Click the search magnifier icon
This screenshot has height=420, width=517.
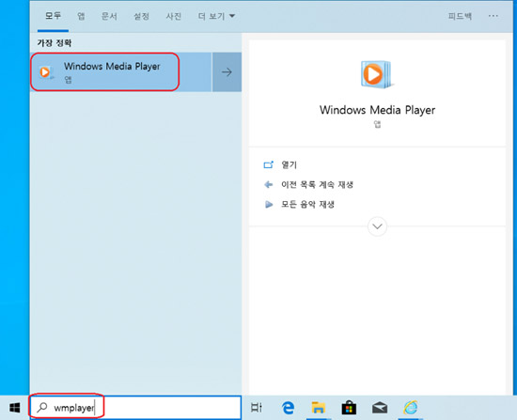[x=42, y=408]
